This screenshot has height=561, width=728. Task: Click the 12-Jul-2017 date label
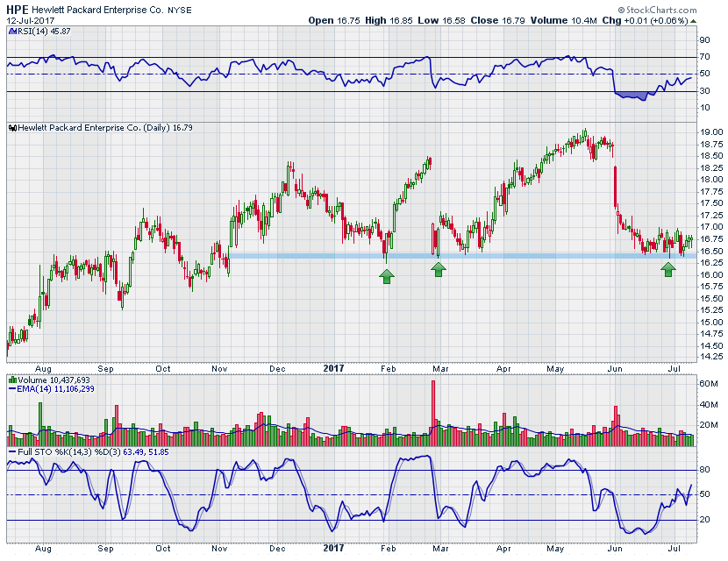coord(30,21)
